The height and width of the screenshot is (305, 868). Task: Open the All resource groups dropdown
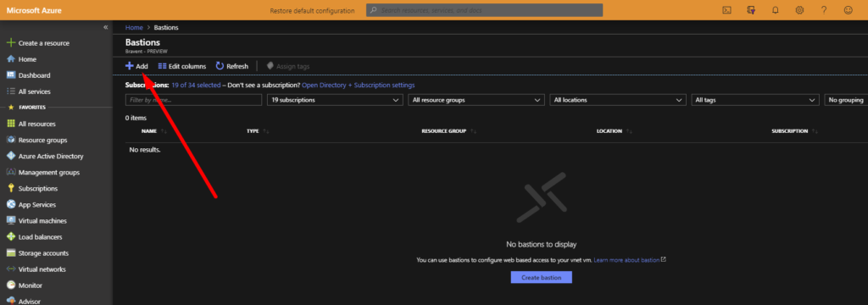tap(476, 100)
